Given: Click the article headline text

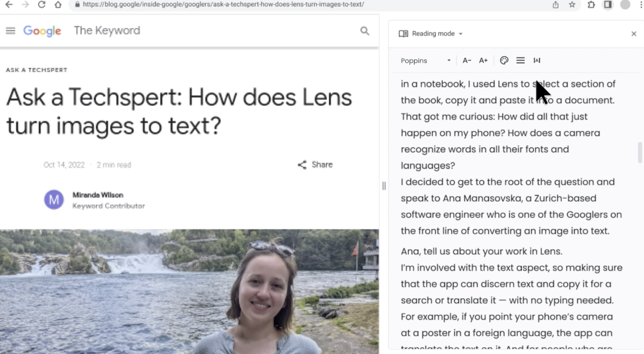Looking at the screenshot, I should (x=179, y=111).
